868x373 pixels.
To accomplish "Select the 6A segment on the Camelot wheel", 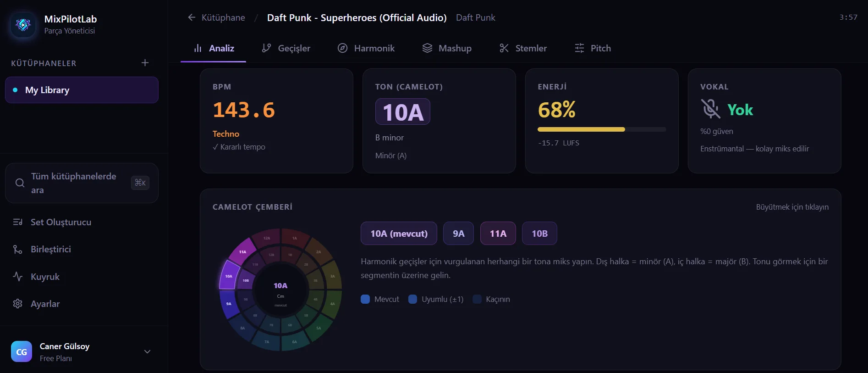I will (295, 341).
